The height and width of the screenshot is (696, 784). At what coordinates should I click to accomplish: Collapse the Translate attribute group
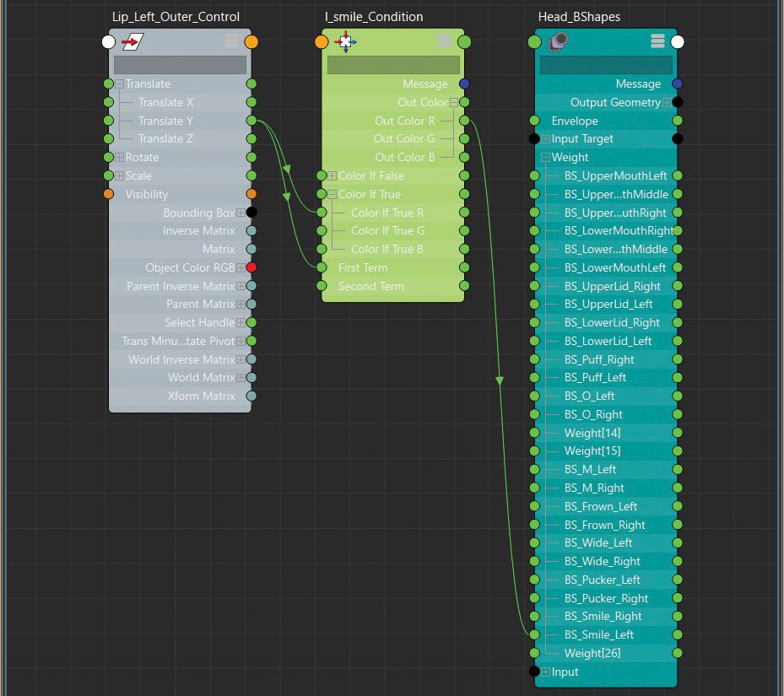[x=119, y=84]
